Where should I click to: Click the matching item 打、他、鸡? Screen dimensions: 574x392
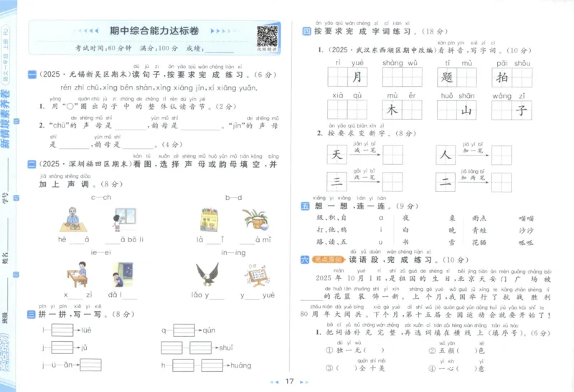click(x=331, y=230)
